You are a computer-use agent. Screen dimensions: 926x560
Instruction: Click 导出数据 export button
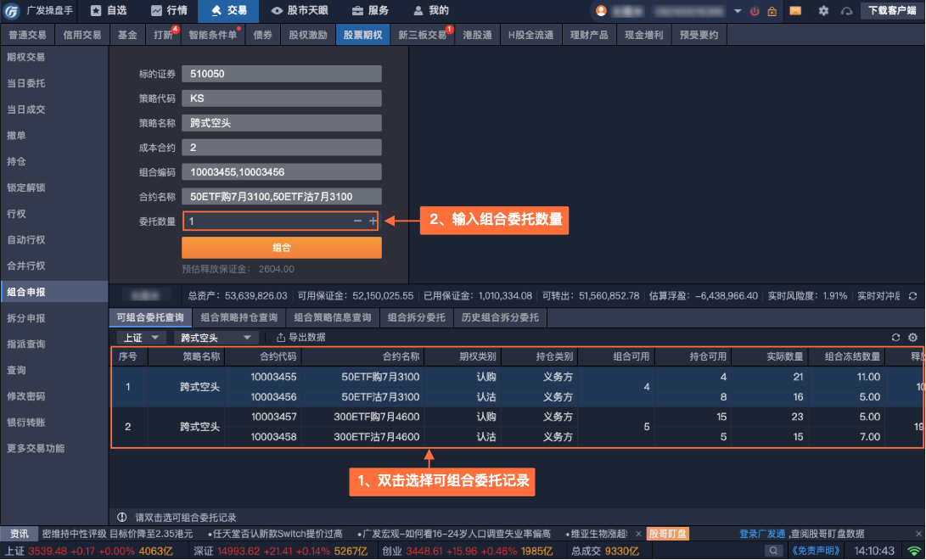point(301,337)
